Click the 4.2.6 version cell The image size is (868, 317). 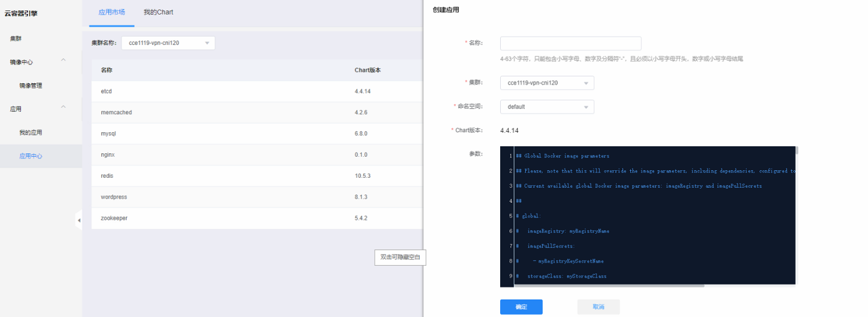(x=361, y=112)
